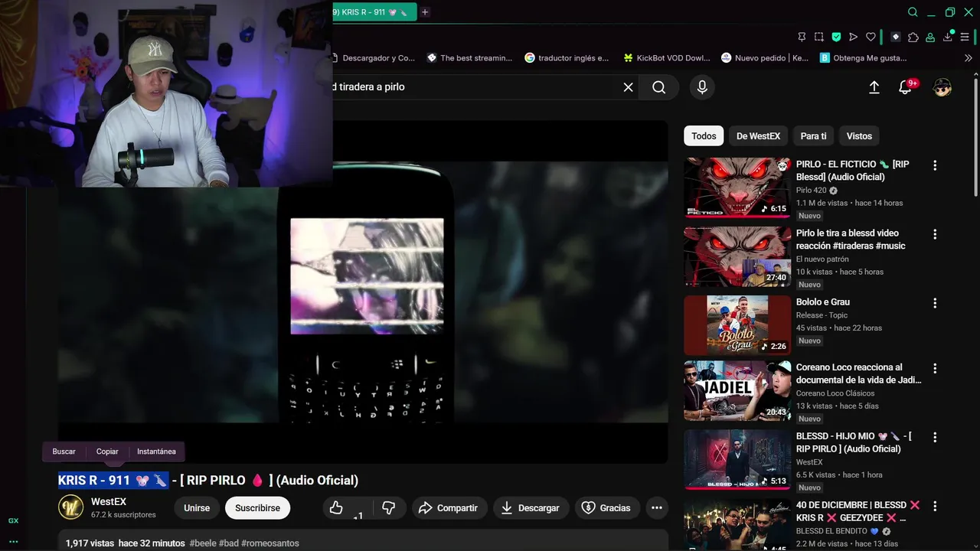Screen dimensions: 980x551
Task: Click the Descargar button
Action: (x=531, y=508)
